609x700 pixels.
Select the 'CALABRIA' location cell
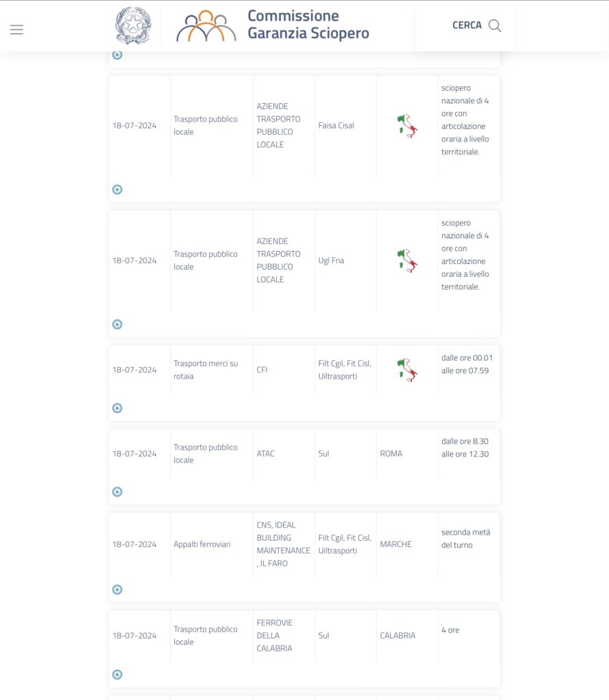[x=397, y=635]
